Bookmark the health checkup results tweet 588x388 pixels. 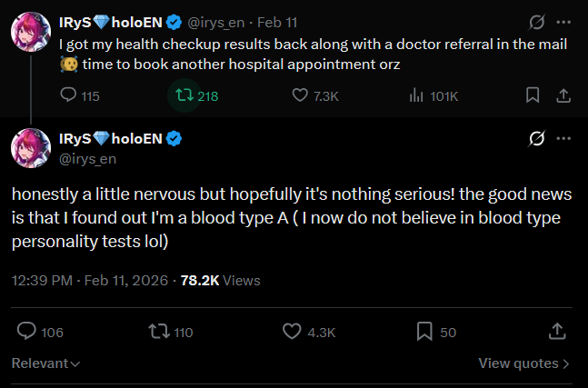[533, 95]
